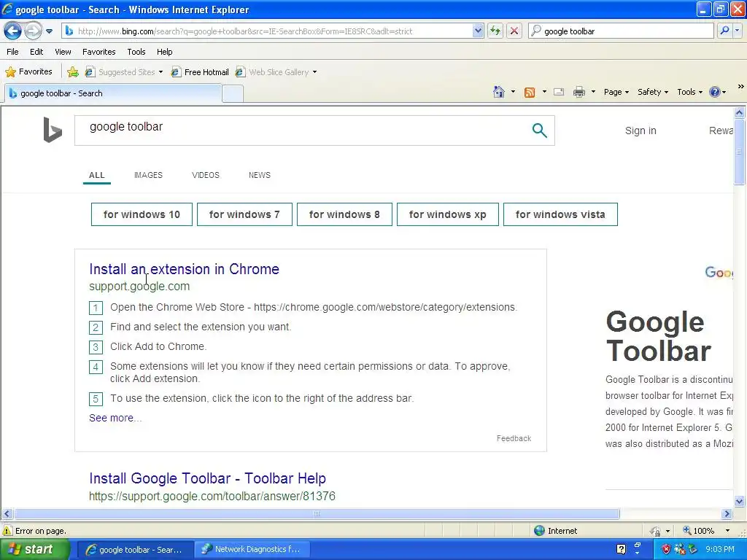Click the vertical scrollbar down arrow
The width and height of the screenshot is (747, 560).
739,501
